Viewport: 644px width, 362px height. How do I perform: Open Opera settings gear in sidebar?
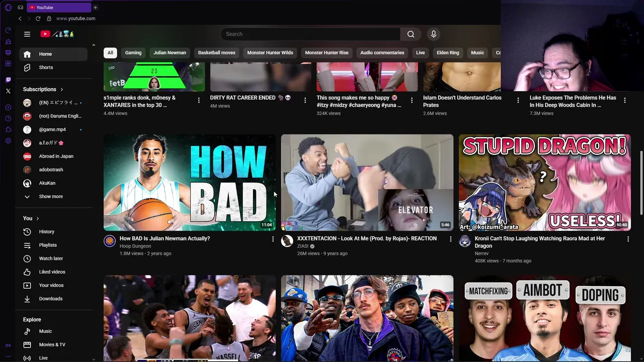pos(8,141)
